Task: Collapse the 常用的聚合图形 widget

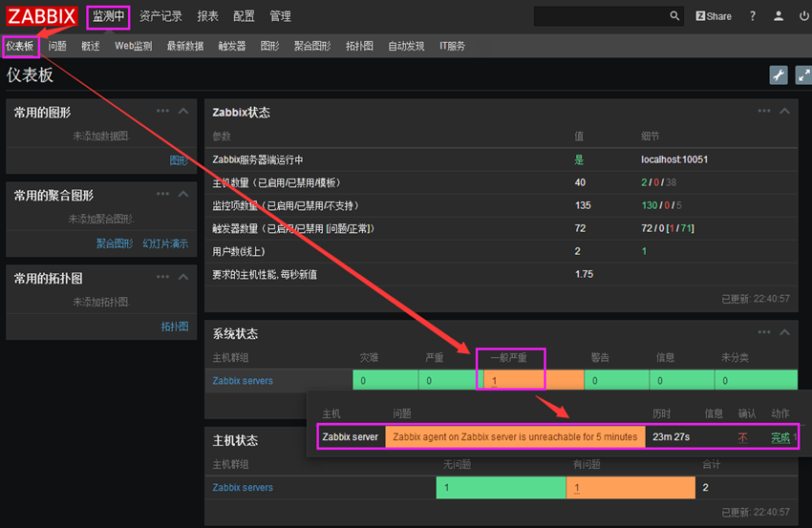Action: (x=183, y=194)
